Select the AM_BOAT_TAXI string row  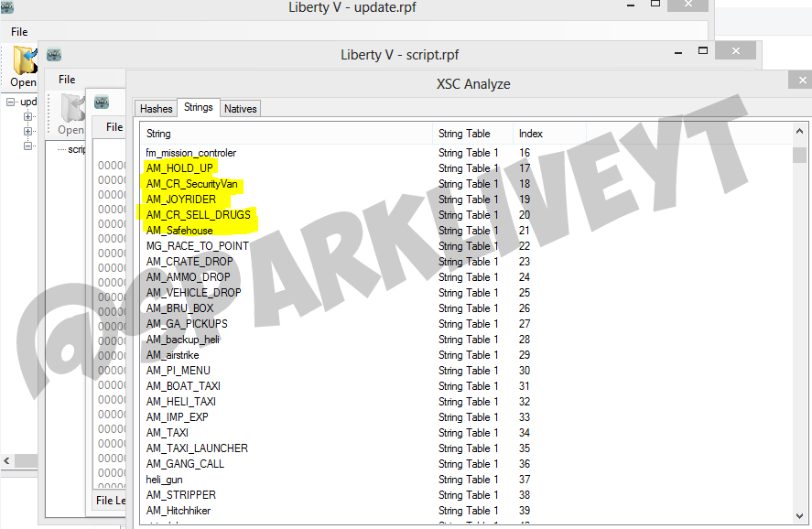466,385
